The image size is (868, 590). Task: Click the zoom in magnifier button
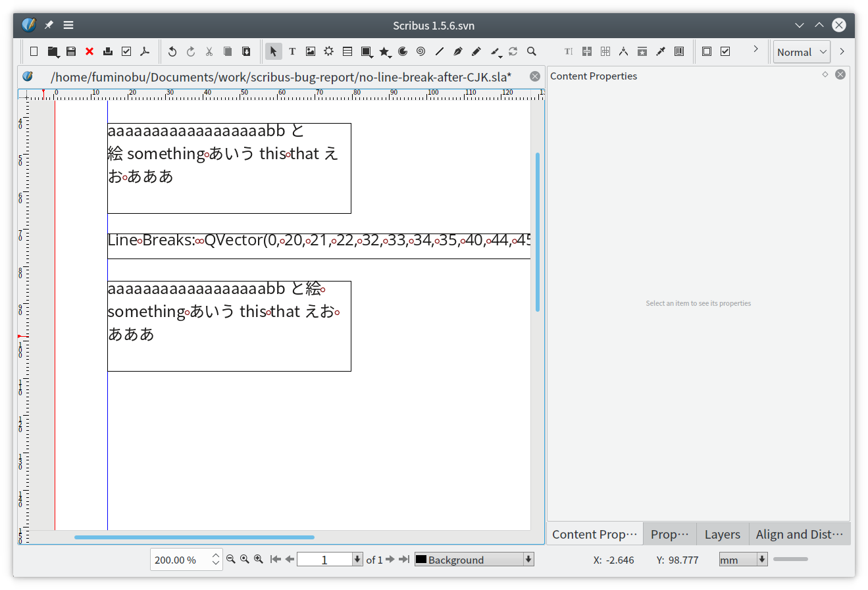pyautogui.click(x=259, y=559)
